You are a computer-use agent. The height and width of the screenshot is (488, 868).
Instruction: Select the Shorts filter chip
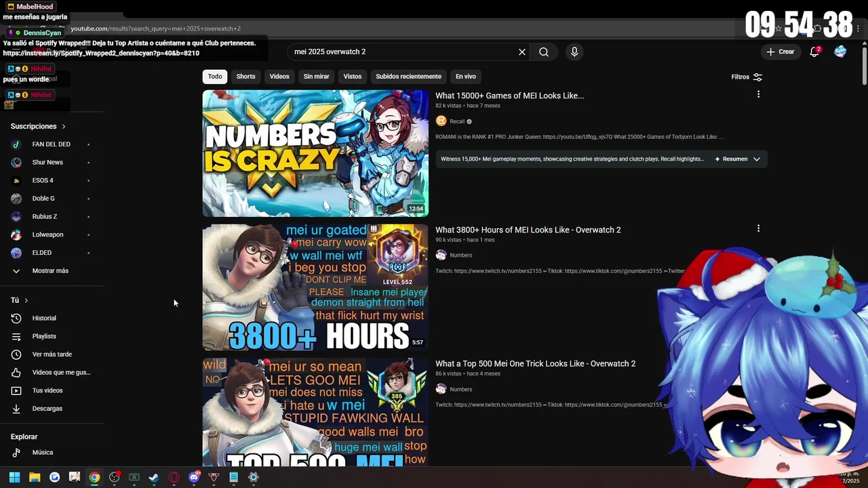click(x=245, y=77)
